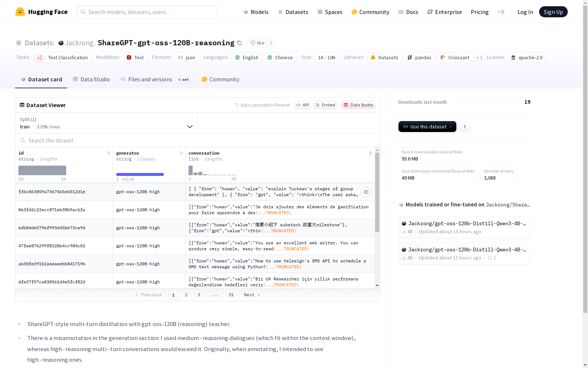Viewport: 588px width, 368px height.
Task: Go to page 2 of the dataset
Action: 186,295
